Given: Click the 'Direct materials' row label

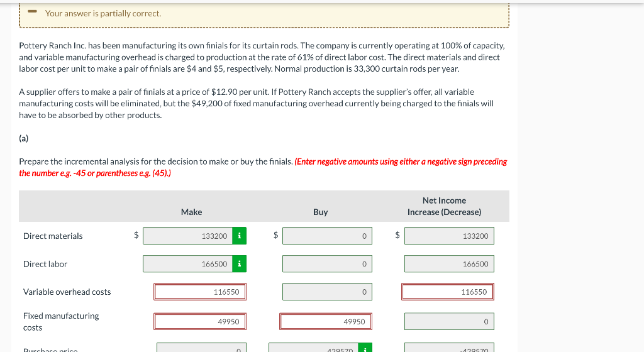Looking at the screenshot, I should point(53,236).
